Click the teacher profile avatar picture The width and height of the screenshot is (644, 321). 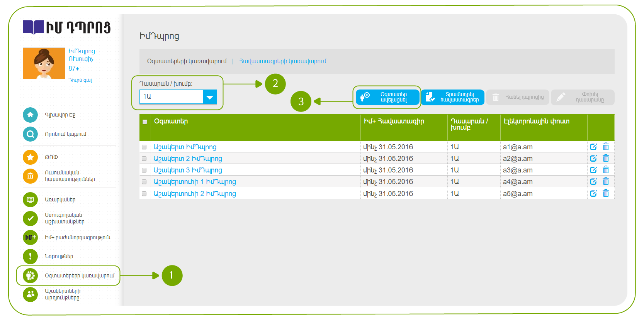click(x=44, y=63)
